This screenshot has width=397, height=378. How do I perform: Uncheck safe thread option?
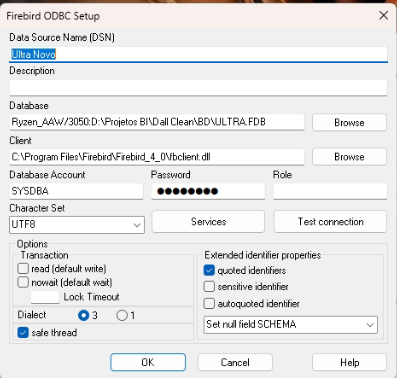point(23,333)
